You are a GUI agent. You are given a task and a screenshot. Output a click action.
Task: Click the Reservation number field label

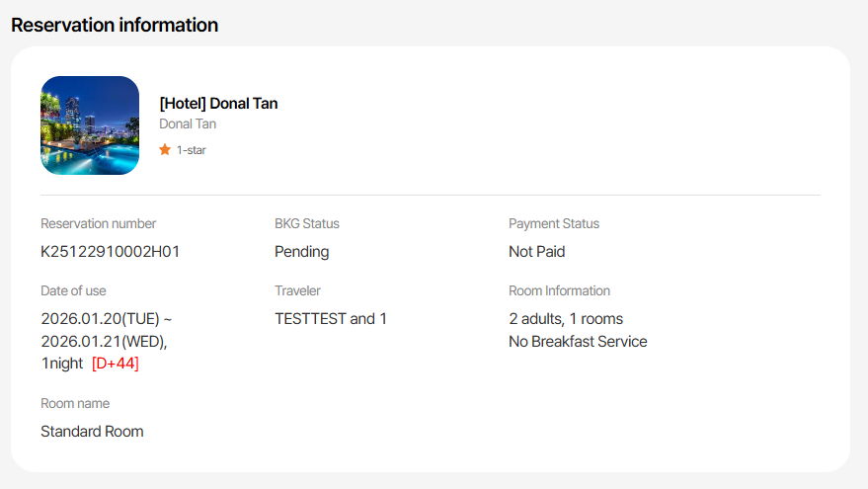(98, 224)
